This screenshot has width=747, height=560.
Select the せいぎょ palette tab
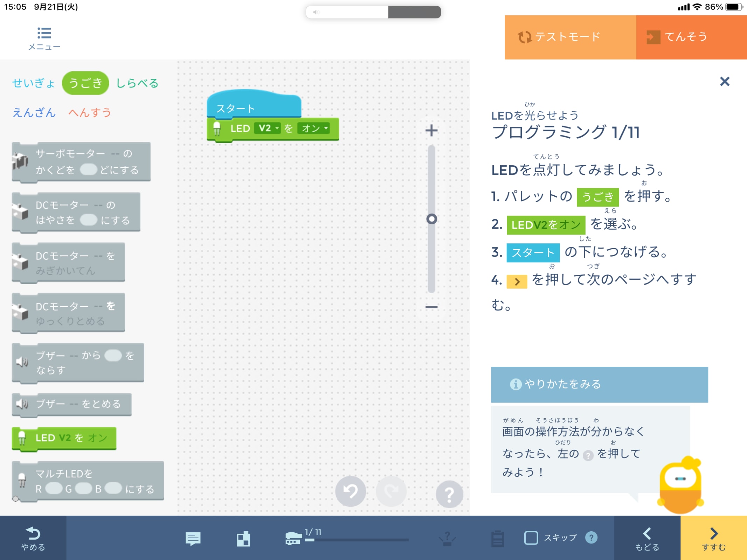click(33, 83)
